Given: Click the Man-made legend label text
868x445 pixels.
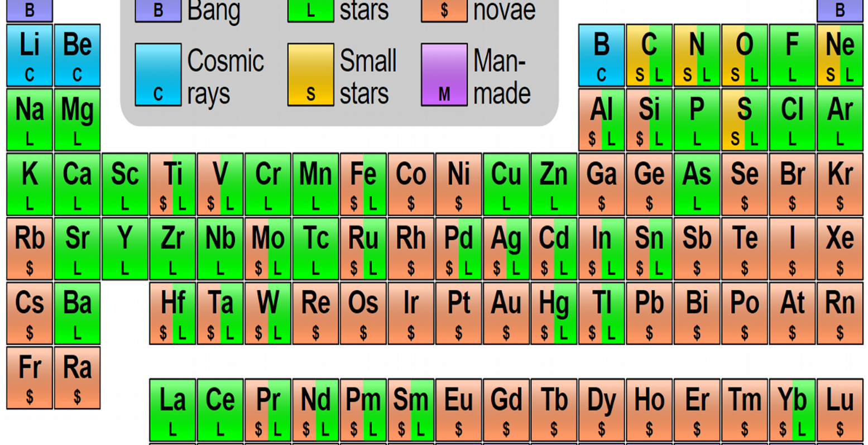Looking at the screenshot, I should [502, 76].
